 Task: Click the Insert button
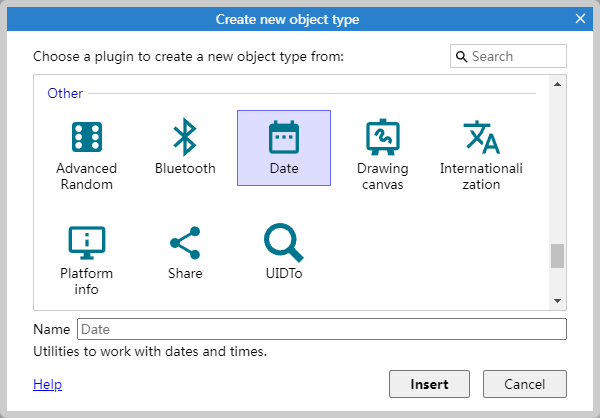click(429, 384)
